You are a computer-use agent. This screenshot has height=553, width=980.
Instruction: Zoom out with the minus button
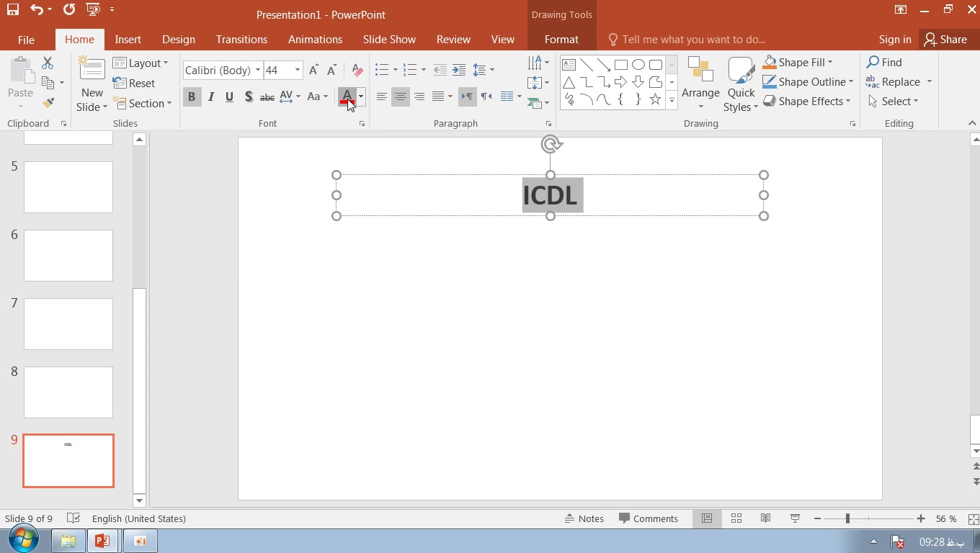pos(817,518)
